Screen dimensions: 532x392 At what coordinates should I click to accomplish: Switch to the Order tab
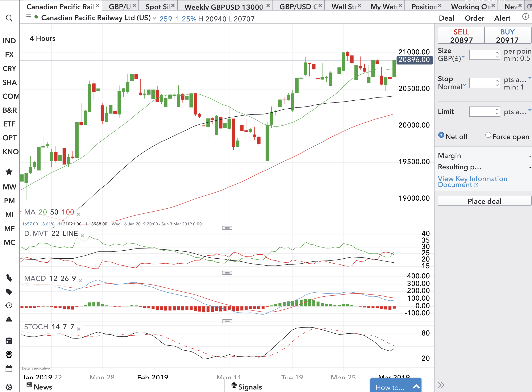pos(474,18)
